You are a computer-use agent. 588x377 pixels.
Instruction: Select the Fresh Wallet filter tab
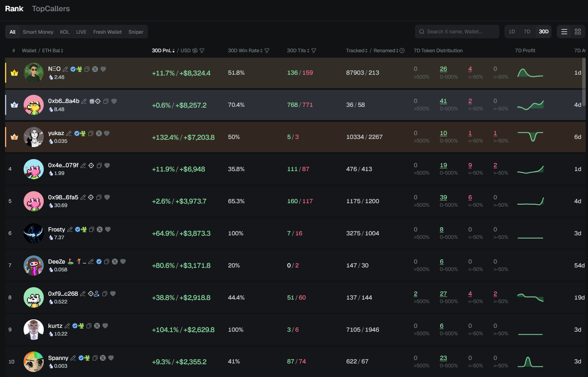tap(107, 32)
